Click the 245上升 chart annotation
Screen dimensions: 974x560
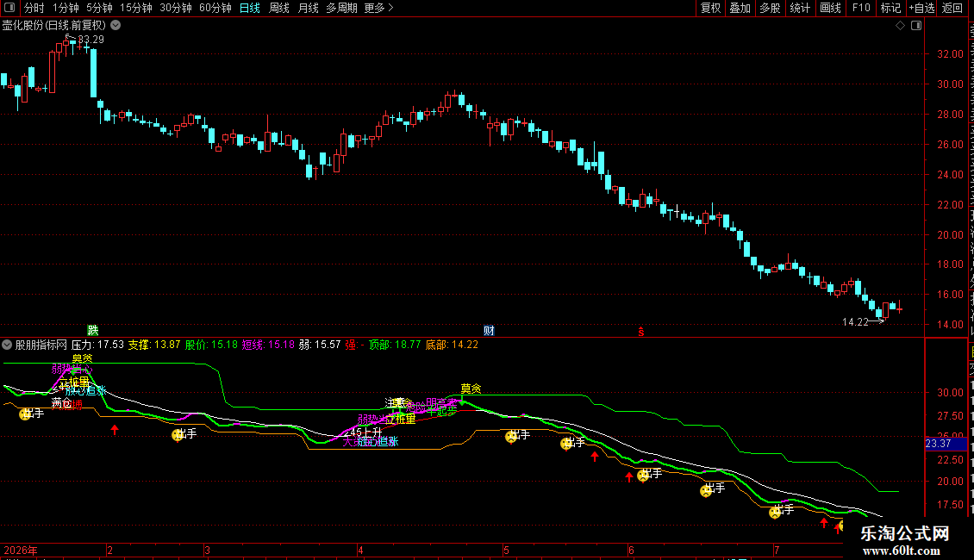coord(364,432)
